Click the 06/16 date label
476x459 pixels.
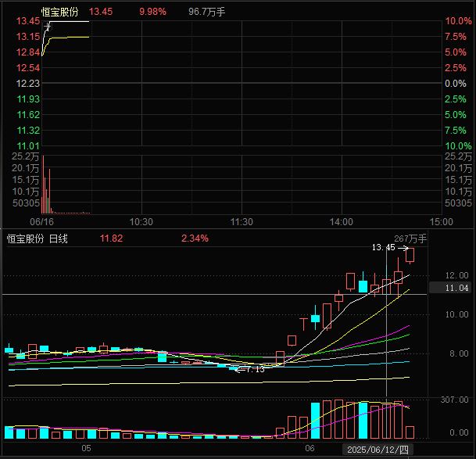point(41,222)
